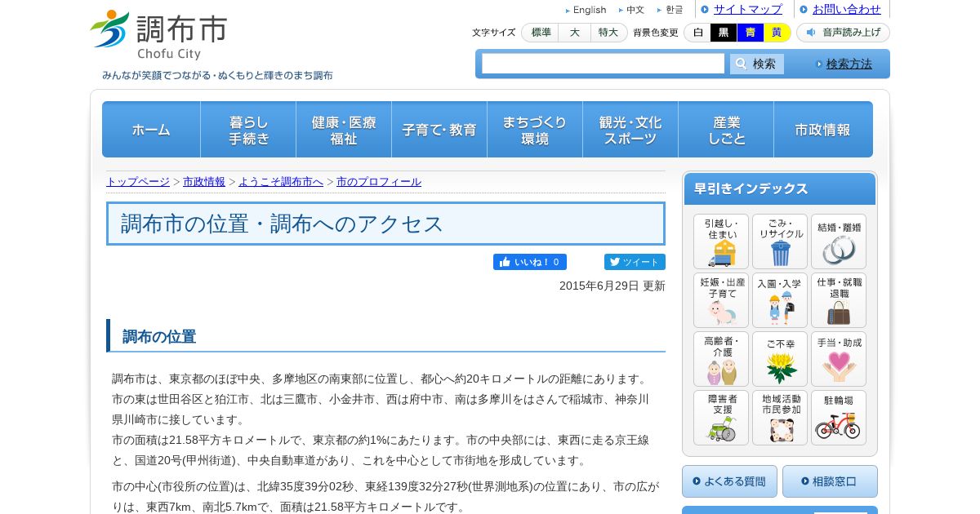Set text size to 大
This screenshot has height=514, width=980.
click(575, 33)
